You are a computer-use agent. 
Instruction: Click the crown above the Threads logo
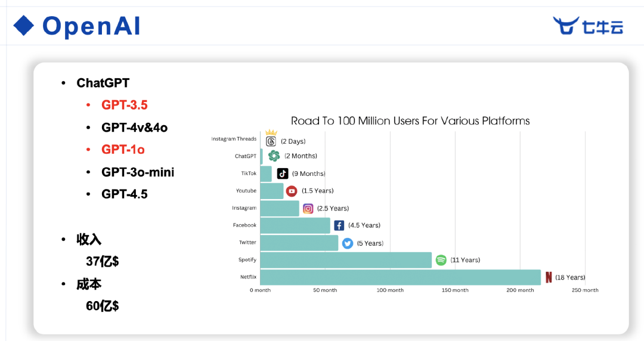(271, 132)
